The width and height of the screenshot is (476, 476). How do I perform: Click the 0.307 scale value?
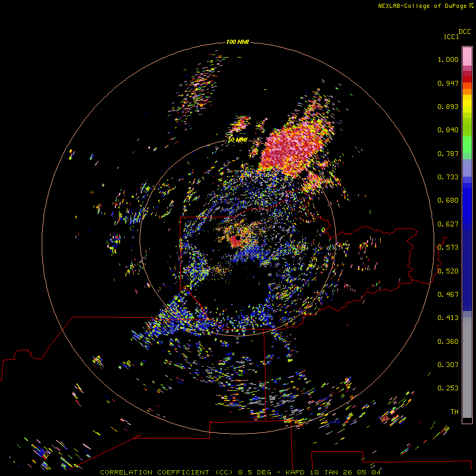[x=448, y=365]
